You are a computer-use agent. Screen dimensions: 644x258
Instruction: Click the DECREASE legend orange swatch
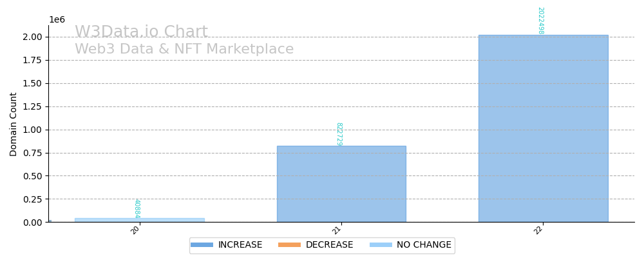(289, 245)
